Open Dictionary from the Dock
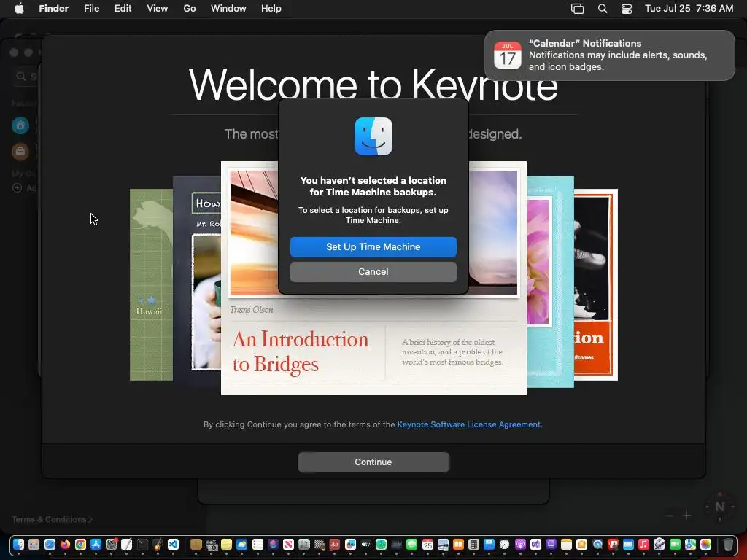Screen dimensions: 747x560 coord(334,544)
